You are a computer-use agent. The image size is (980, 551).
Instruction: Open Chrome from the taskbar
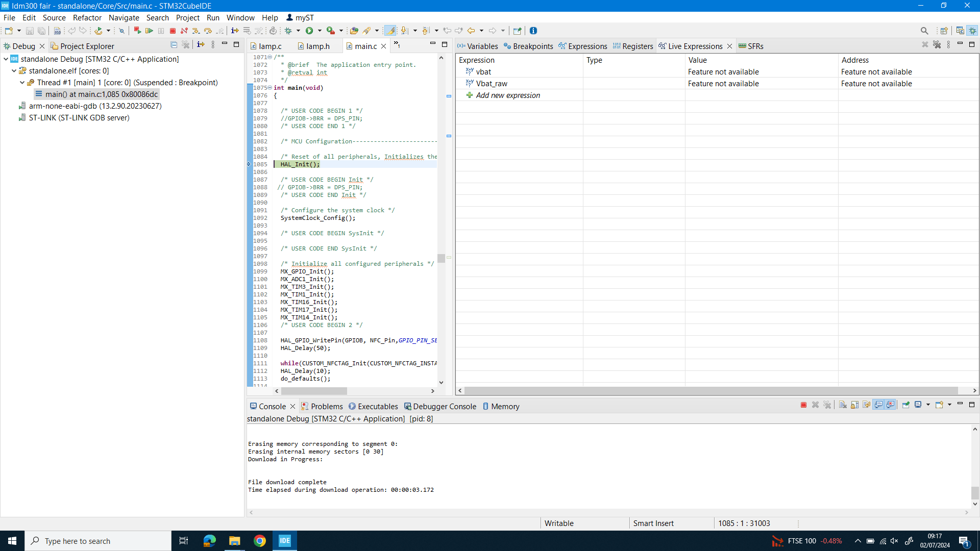(x=260, y=541)
